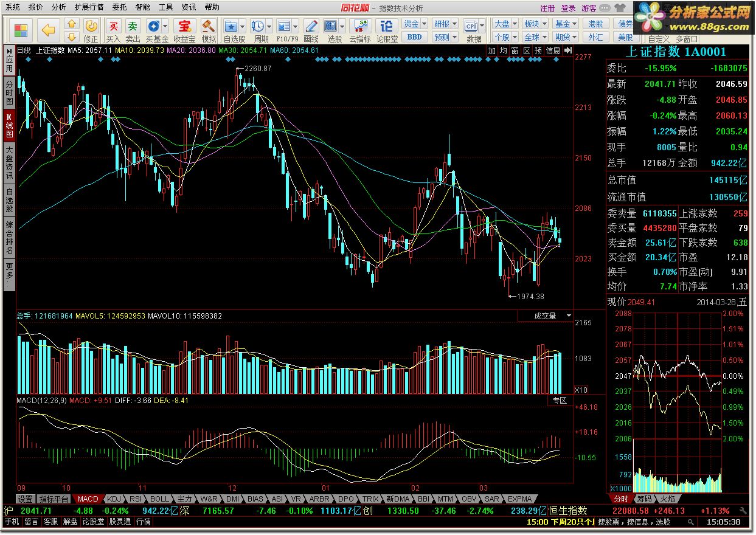
Task: Click the 论股堂 button in bottom bar
Action: coord(93,522)
